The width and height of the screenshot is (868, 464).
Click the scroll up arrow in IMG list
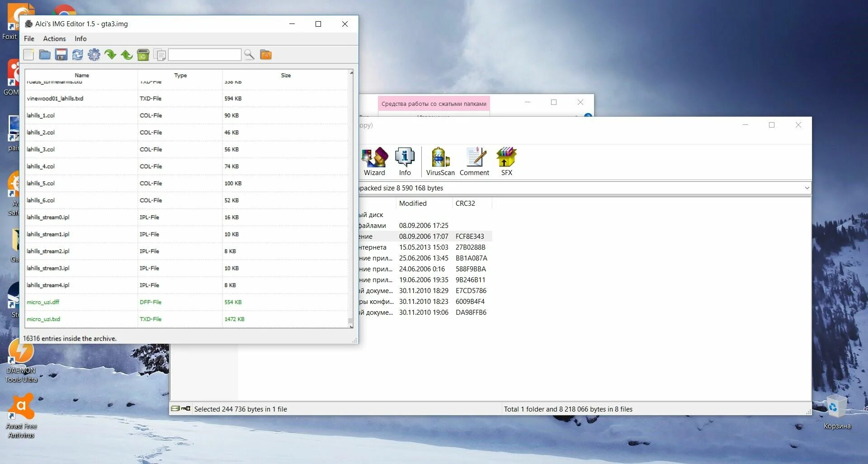point(351,73)
